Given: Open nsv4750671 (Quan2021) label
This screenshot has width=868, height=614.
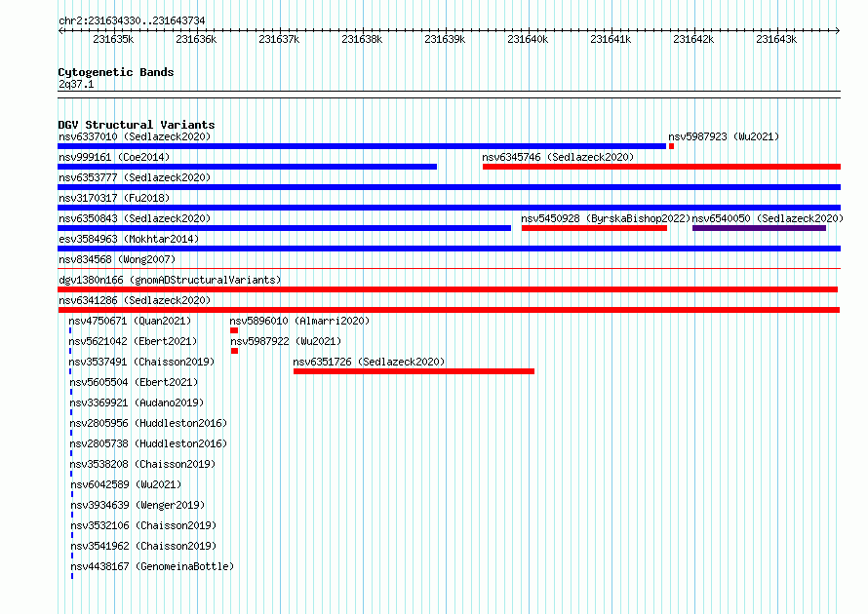Looking at the screenshot, I should tap(130, 321).
